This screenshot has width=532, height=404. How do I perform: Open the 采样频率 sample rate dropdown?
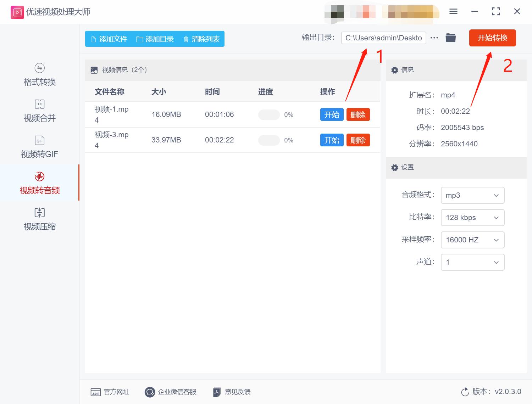(x=472, y=240)
